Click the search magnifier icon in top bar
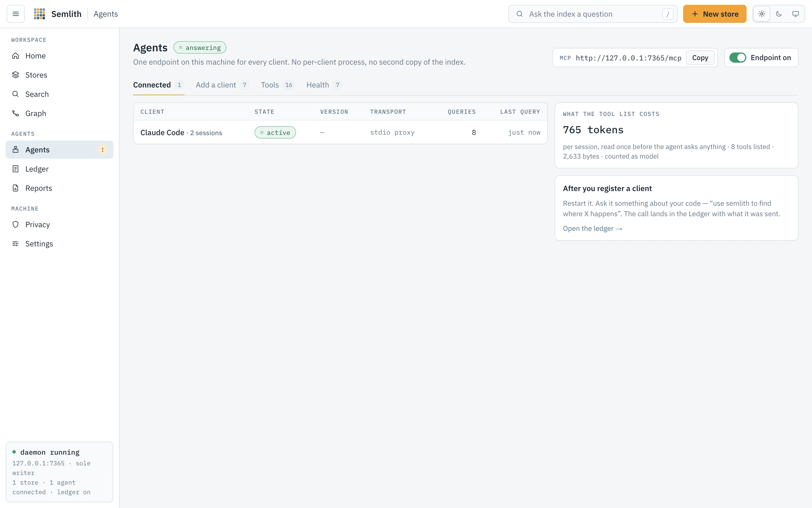The width and height of the screenshot is (812, 508). pos(519,14)
